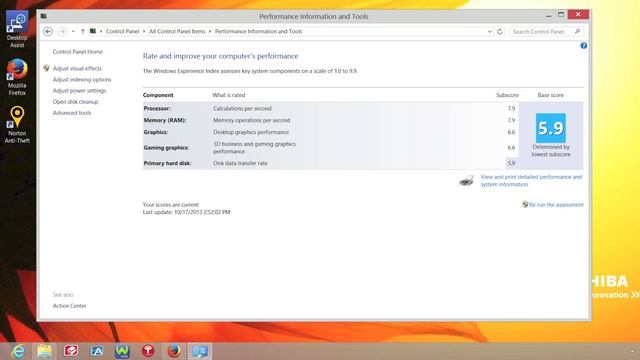Open help via question mark icon

click(584, 46)
